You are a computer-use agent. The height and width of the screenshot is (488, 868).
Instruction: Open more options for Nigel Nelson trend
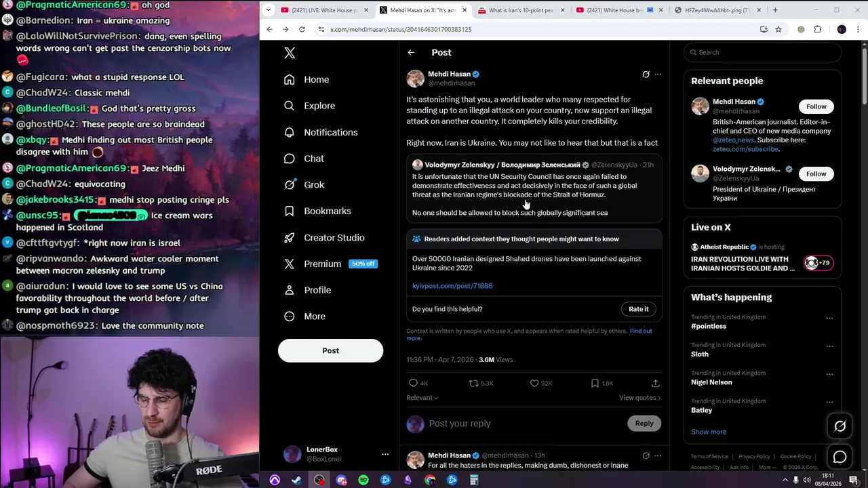click(829, 374)
